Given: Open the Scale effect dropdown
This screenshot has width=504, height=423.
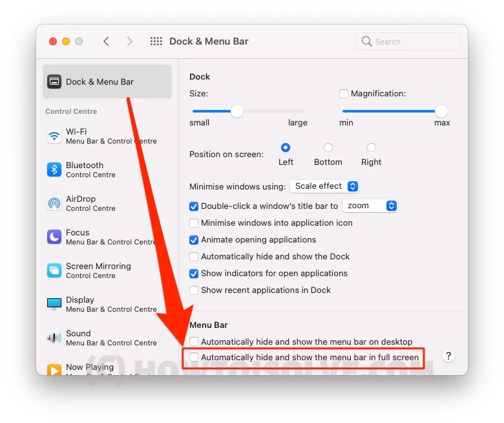Looking at the screenshot, I should point(324,186).
